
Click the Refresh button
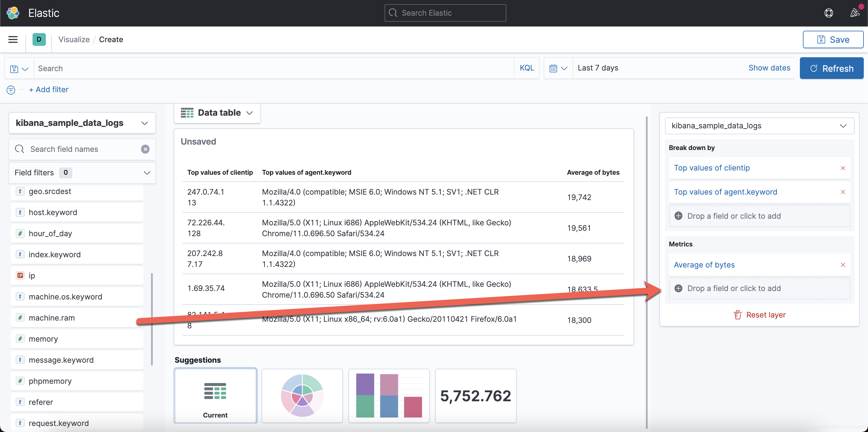click(x=831, y=68)
